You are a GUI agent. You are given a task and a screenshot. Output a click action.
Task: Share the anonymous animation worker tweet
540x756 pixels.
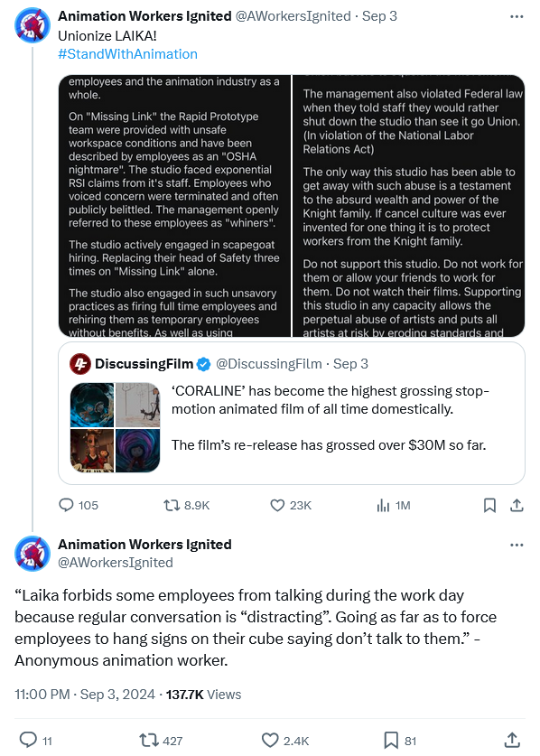(x=512, y=741)
